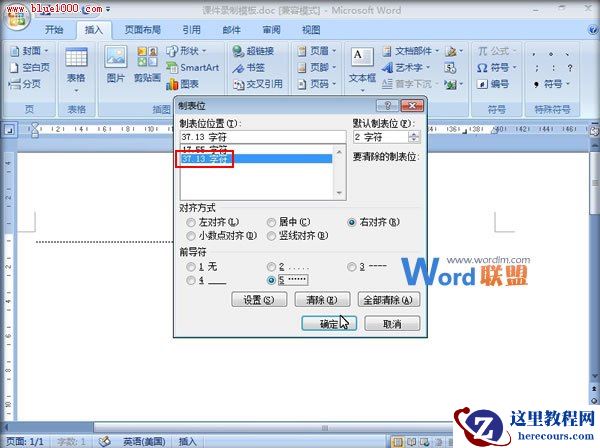
Task: Insert the question mark special symbol
Action: [570, 68]
